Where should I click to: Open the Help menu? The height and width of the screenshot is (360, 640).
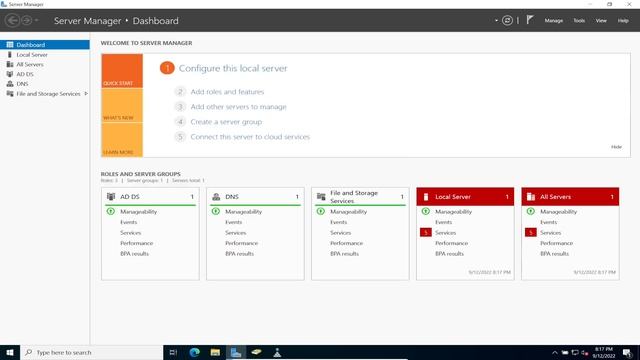[623, 20]
